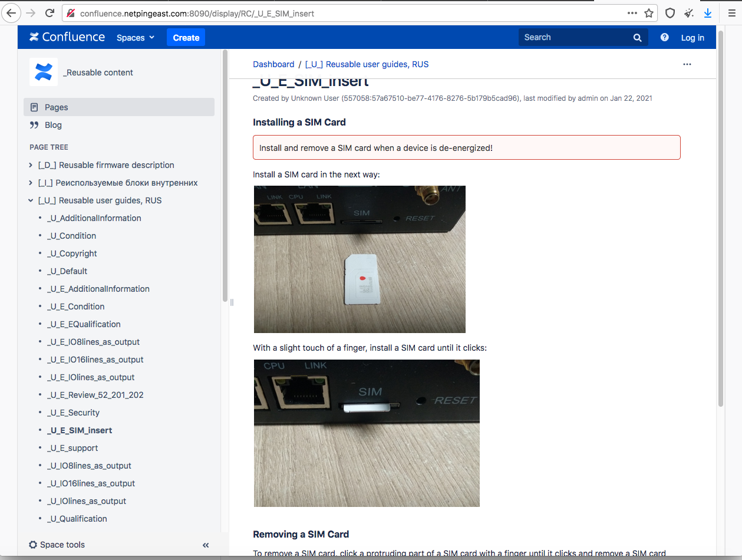Expand the [_I_] Реиспользуемые блоки tree node

(31, 183)
